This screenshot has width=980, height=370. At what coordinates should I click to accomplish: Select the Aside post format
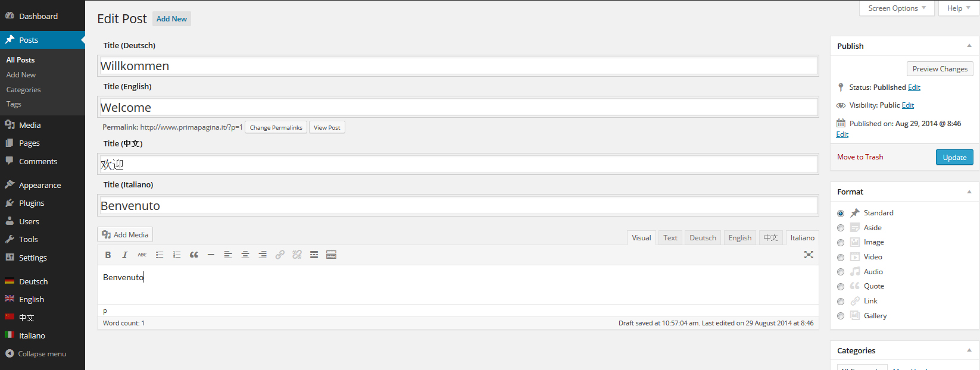(x=841, y=228)
